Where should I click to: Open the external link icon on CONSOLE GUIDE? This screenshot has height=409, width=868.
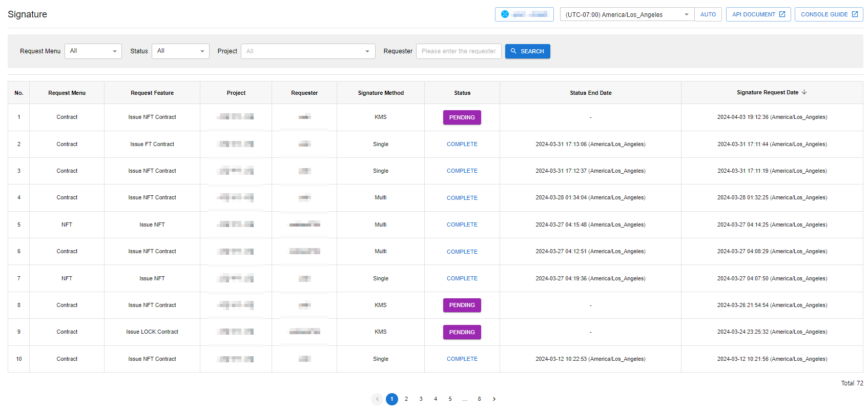[855, 14]
